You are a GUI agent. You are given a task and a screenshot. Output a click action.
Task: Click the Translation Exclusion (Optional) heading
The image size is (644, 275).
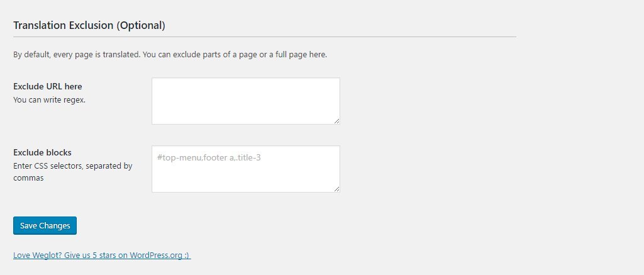click(x=89, y=25)
